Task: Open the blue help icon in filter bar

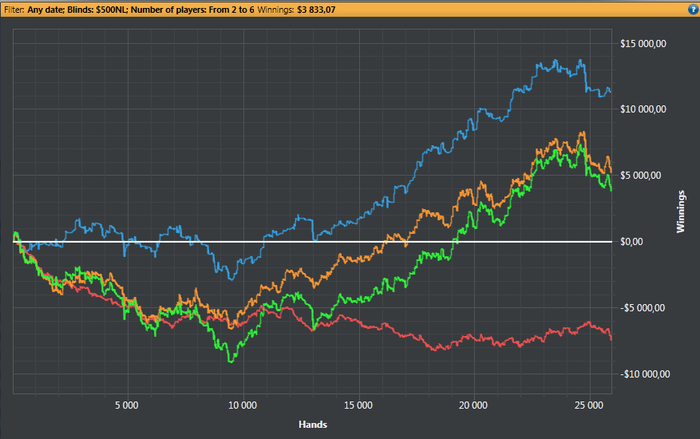Action: pyautogui.click(x=693, y=9)
